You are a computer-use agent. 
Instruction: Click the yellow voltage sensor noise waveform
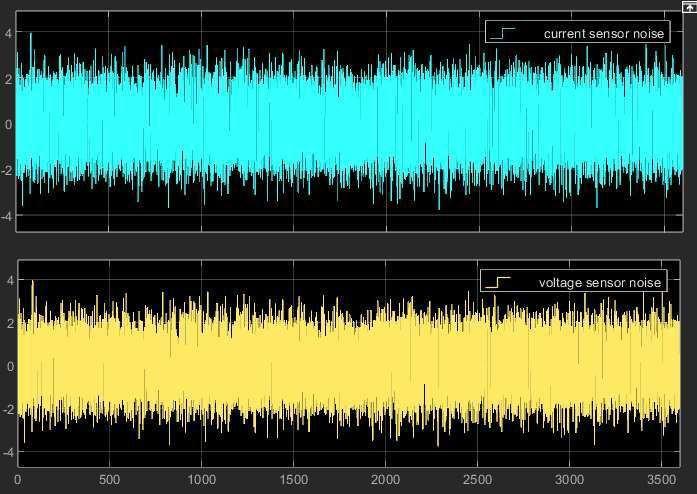(349, 365)
